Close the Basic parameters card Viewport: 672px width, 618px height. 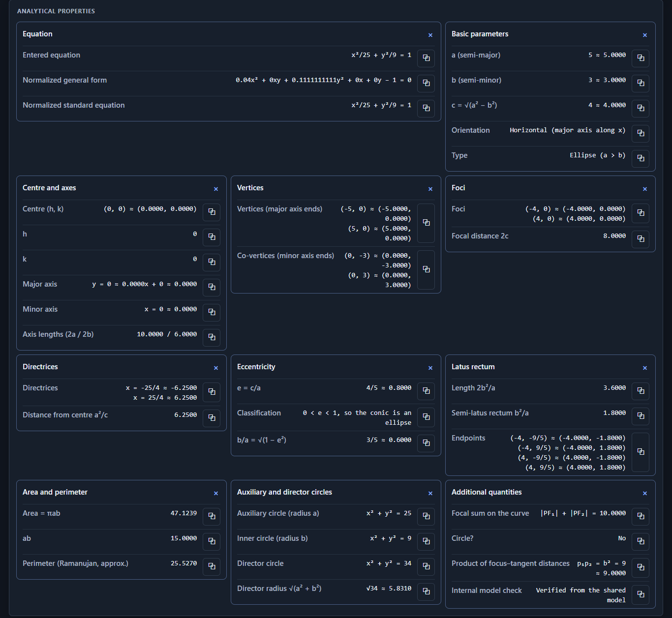tap(645, 35)
